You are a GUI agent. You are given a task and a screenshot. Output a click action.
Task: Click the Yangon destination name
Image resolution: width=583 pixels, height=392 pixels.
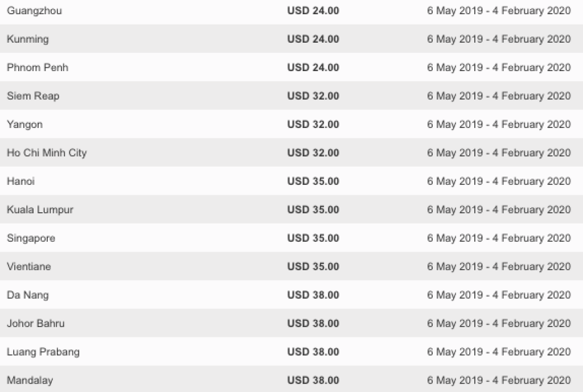tap(24, 125)
